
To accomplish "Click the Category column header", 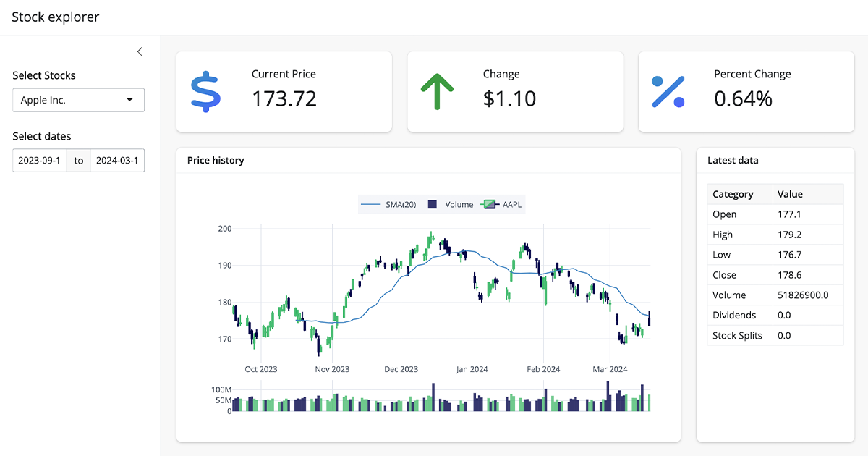I will click(x=733, y=194).
